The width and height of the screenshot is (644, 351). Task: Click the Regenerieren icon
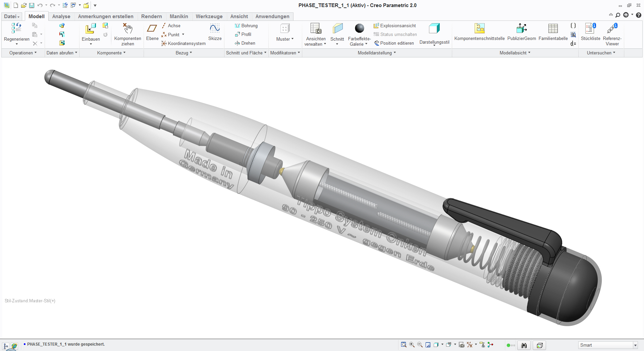point(16,29)
